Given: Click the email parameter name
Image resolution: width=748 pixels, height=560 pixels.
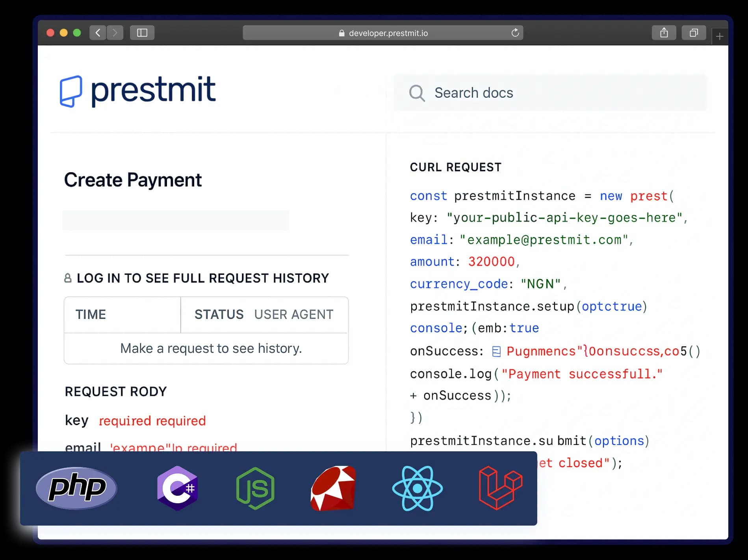Looking at the screenshot, I should [83, 447].
